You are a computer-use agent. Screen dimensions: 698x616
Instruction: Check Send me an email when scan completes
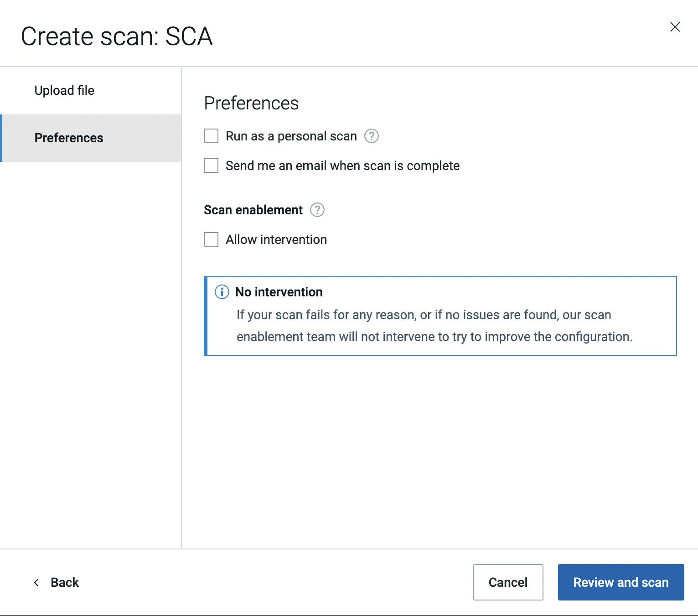[211, 166]
